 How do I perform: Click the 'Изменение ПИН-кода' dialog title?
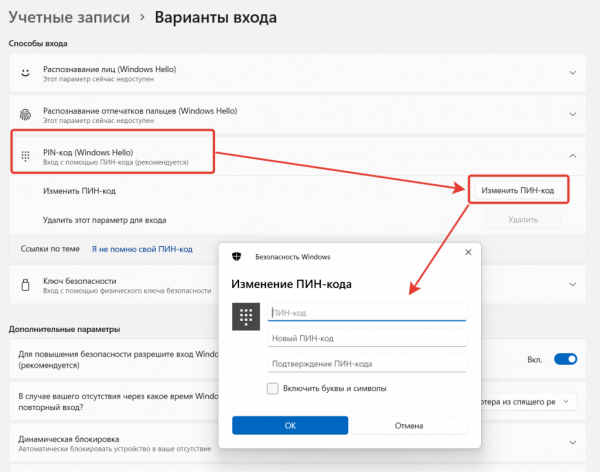pyautogui.click(x=291, y=284)
